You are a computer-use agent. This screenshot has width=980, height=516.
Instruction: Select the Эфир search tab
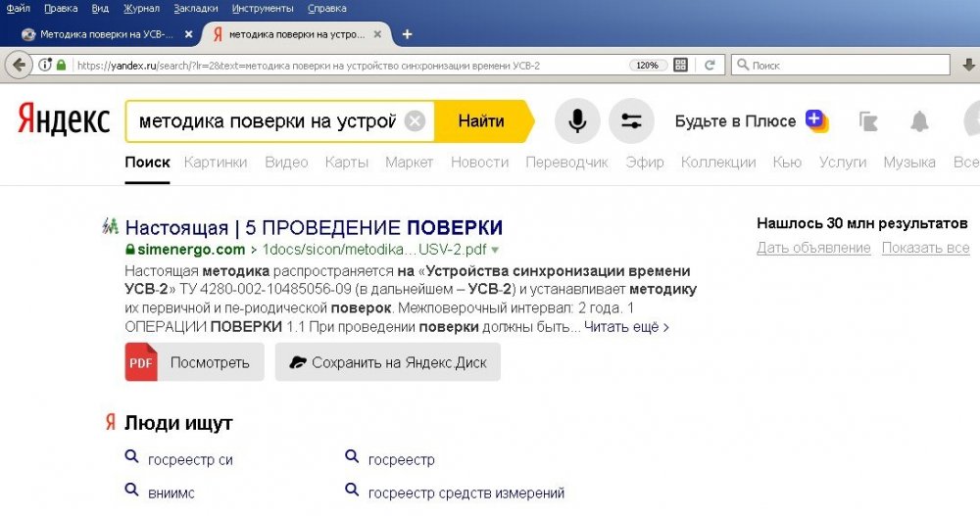pos(645,163)
